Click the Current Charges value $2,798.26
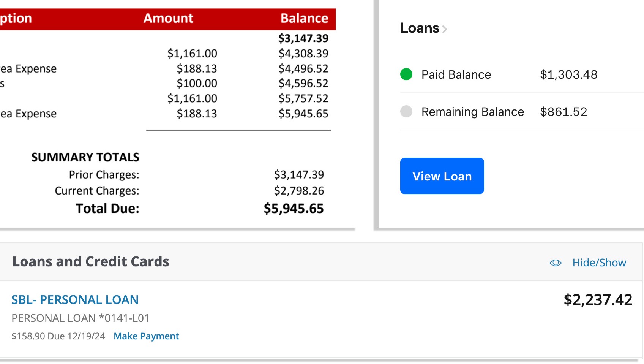644x364 pixels. tap(299, 190)
